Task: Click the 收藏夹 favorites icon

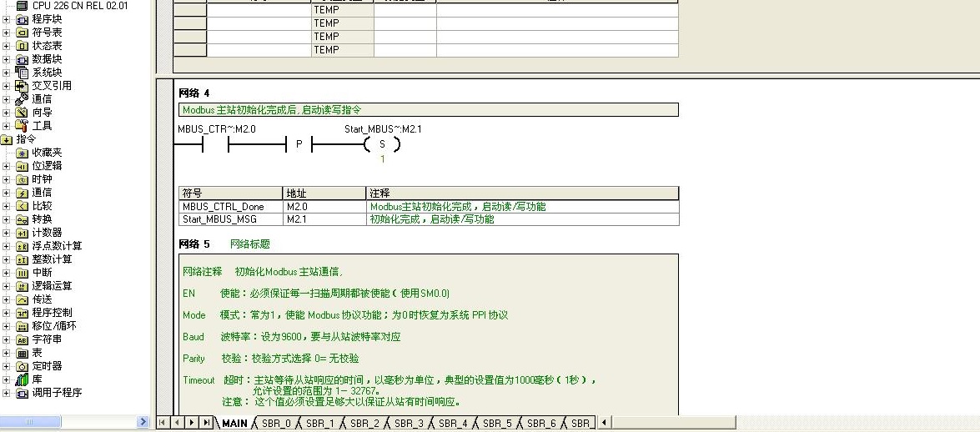Action: tap(22, 153)
